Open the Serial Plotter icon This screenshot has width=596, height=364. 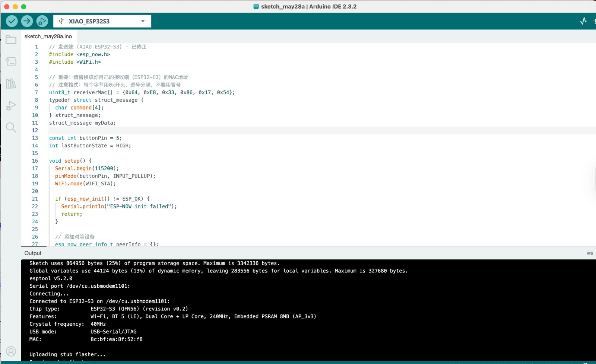coord(583,21)
